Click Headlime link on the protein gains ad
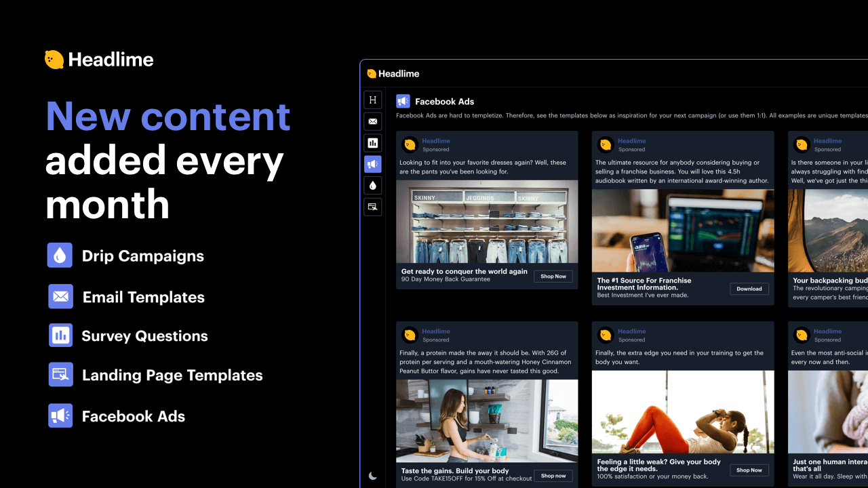 click(x=436, y=331)
